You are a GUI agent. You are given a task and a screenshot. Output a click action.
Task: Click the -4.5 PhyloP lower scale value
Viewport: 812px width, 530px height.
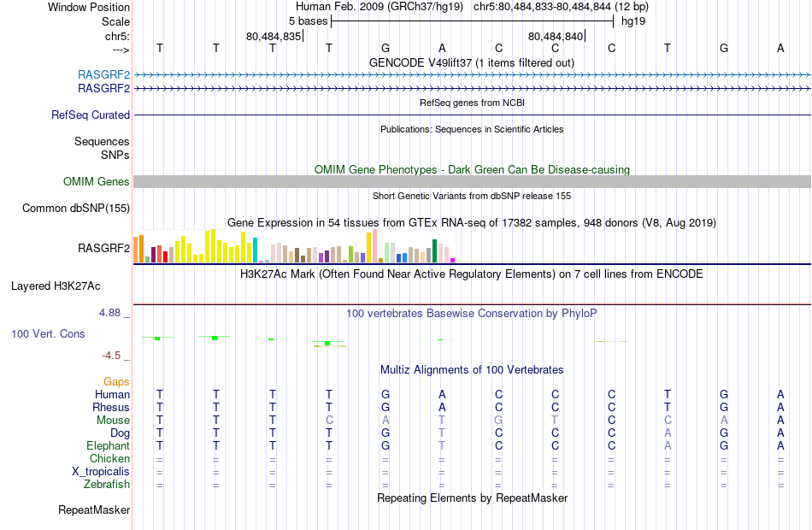pos(111,356)
